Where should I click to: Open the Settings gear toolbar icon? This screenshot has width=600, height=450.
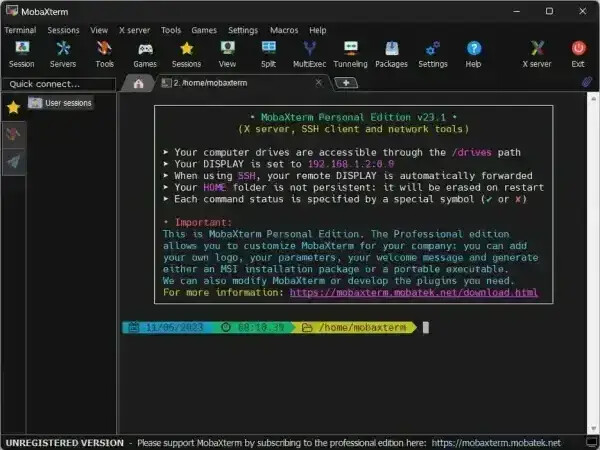(433, 54)
